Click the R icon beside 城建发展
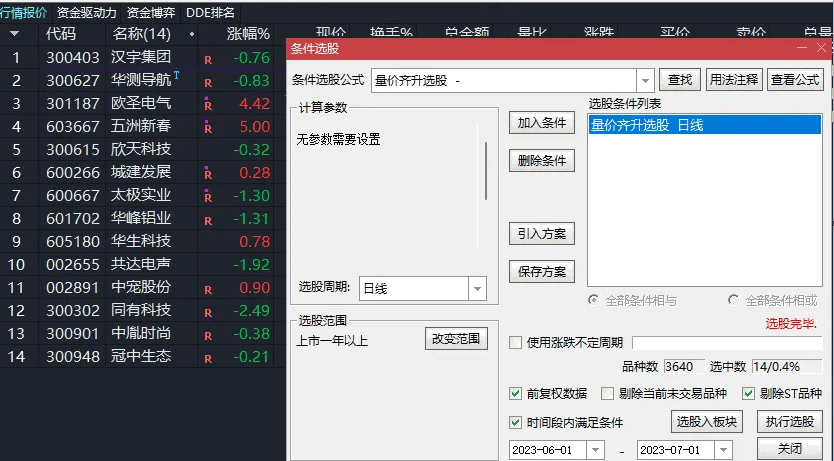 click(x=208, y=173)
